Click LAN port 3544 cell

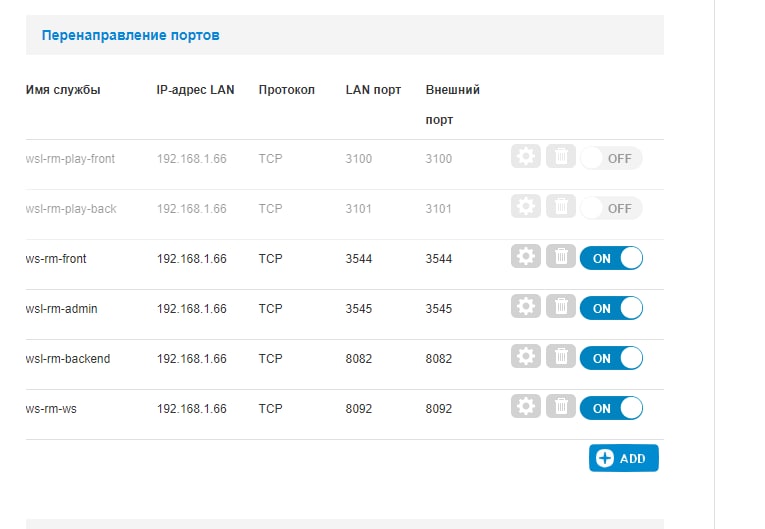(x=359, y=259)
